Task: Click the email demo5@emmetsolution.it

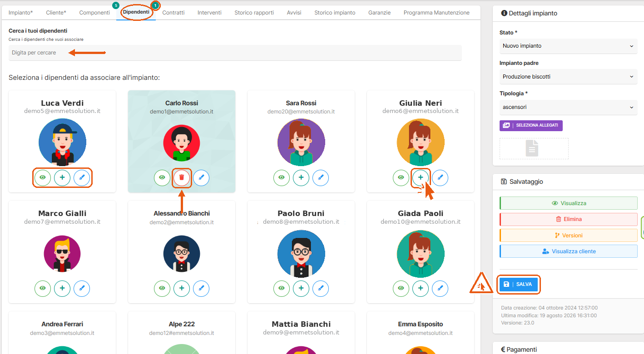Action: pos(62,111)
